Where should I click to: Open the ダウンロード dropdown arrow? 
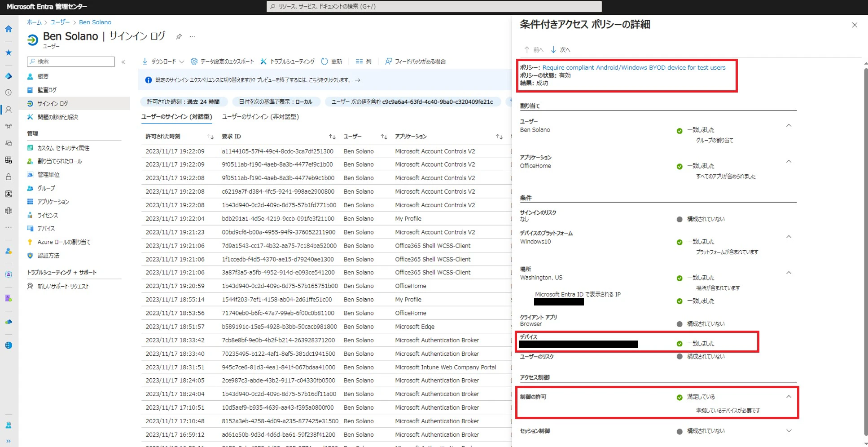coord(181,62)
